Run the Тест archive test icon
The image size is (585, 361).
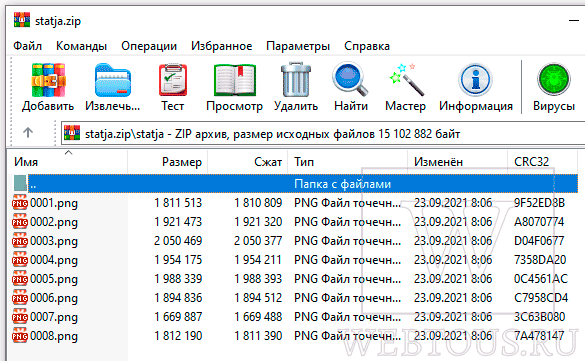(172, 80)
